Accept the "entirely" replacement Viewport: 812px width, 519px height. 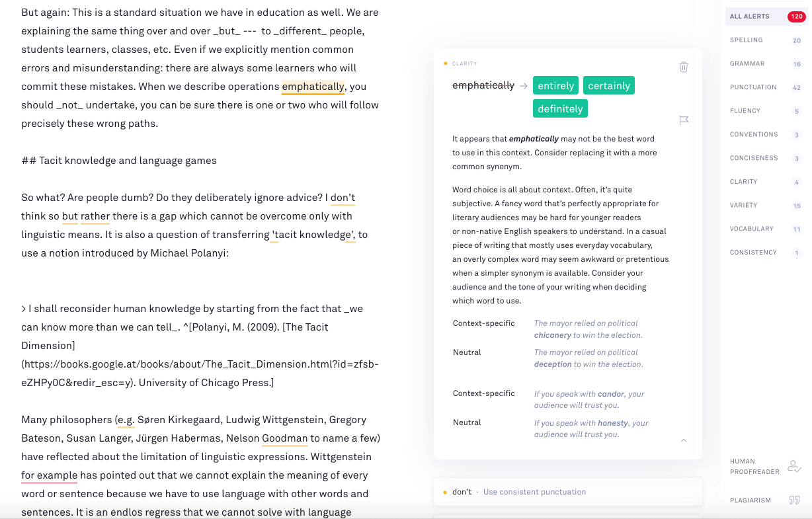point(555,85)
